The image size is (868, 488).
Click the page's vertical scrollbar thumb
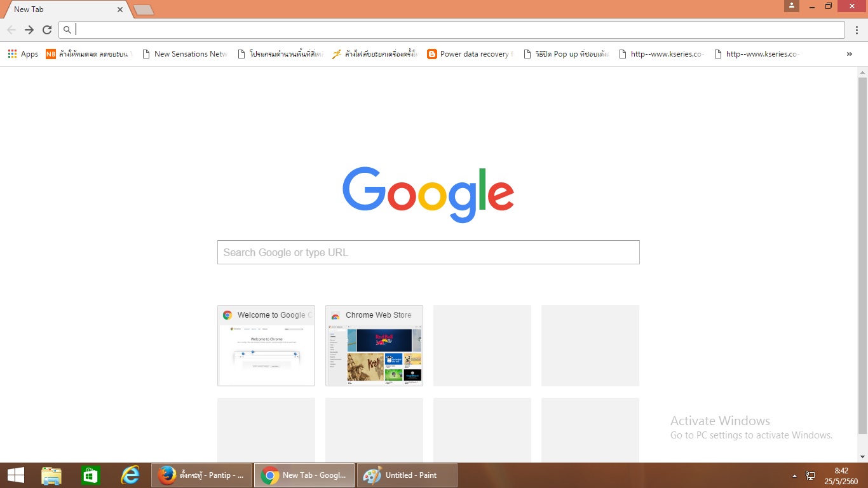point(862,255)
